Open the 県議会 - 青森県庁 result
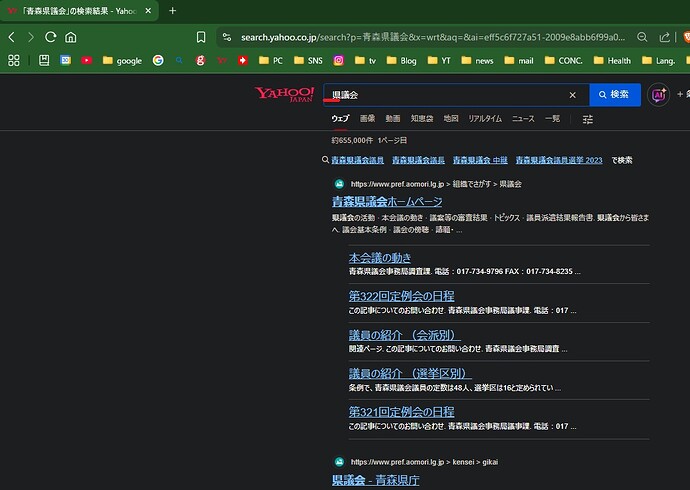This screenshot has width=690, height=490. [375, 480]
